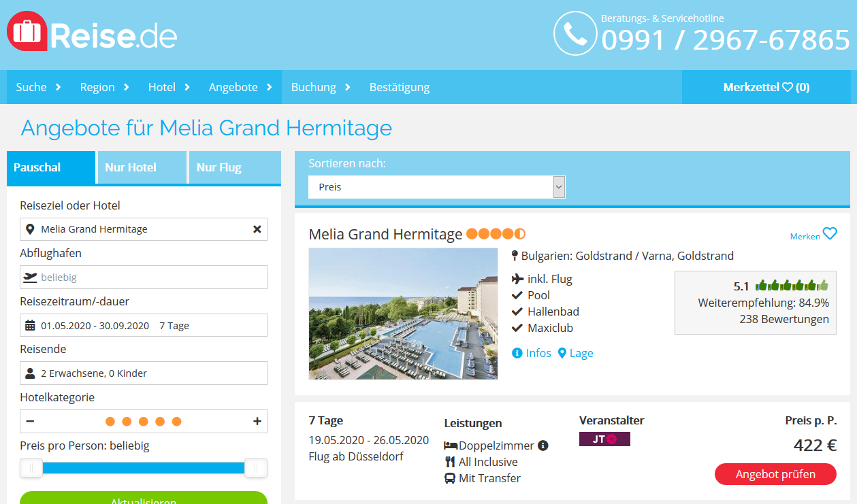Screen dimensions: 857x504
Task: Open the Reisende travelers selector
Action: click(144, 373)
